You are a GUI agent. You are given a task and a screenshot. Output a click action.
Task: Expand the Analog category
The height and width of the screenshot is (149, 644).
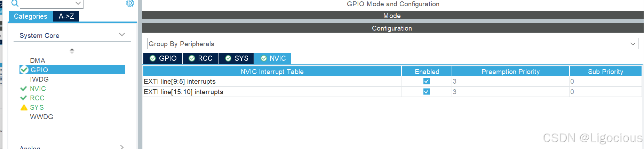point(122,147)
